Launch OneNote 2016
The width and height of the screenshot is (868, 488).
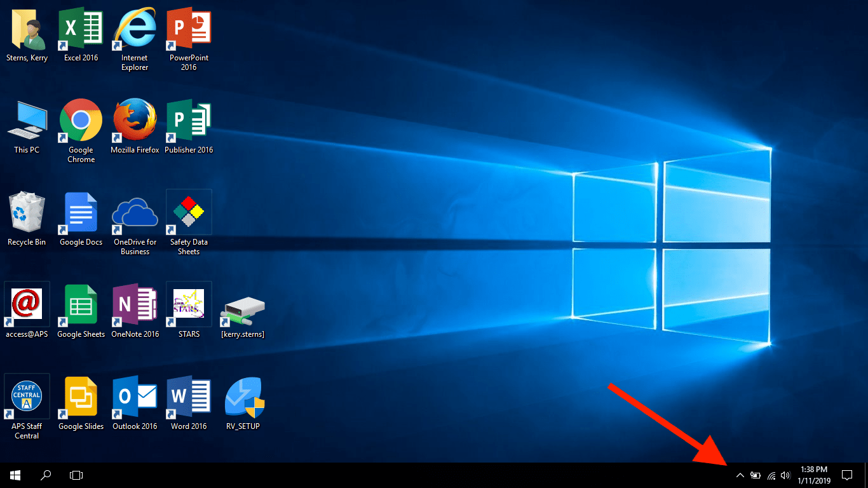click(x=134, y=304)
